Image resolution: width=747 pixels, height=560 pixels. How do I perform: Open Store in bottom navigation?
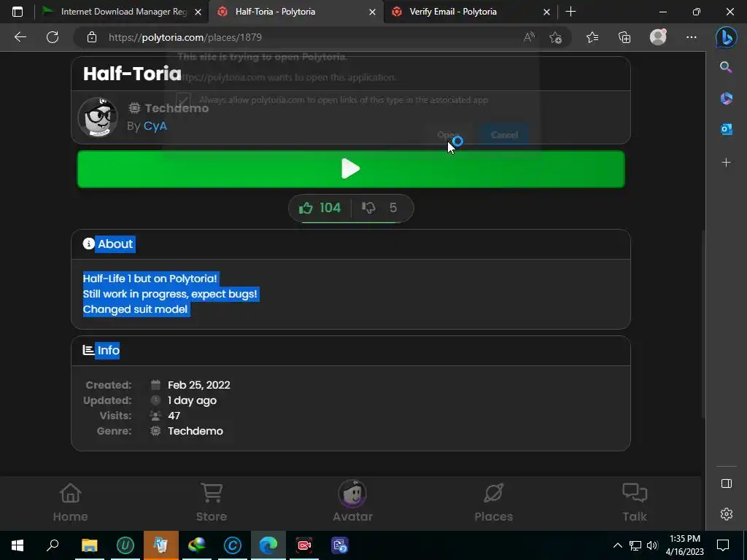(212, 502)
